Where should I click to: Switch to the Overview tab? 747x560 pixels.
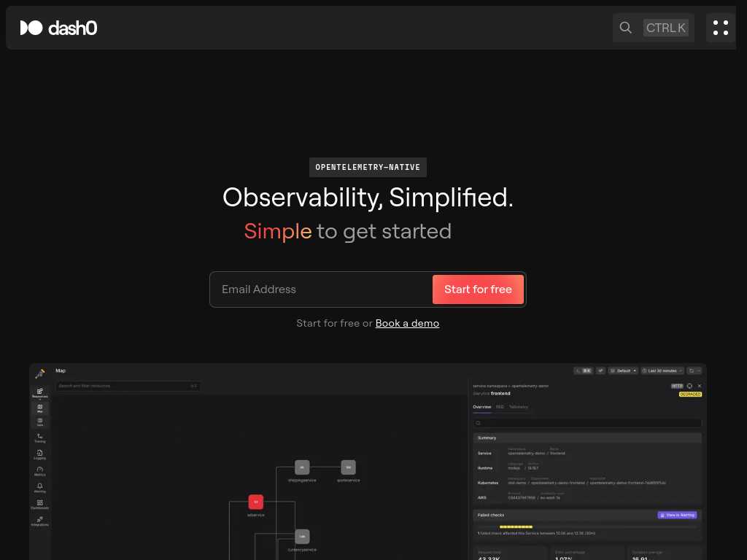click(481, 407)
